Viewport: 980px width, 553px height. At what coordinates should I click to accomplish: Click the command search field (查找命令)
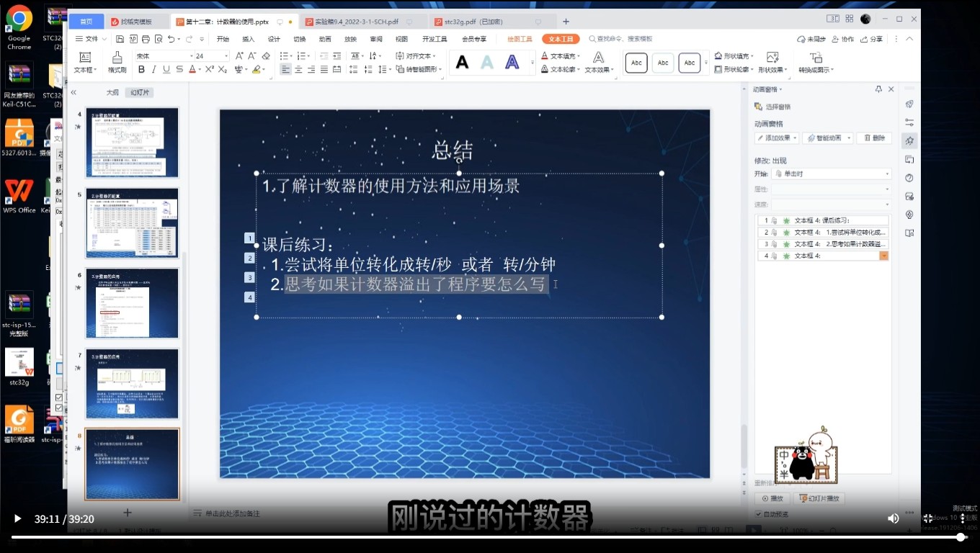click(x=620, y=39)
